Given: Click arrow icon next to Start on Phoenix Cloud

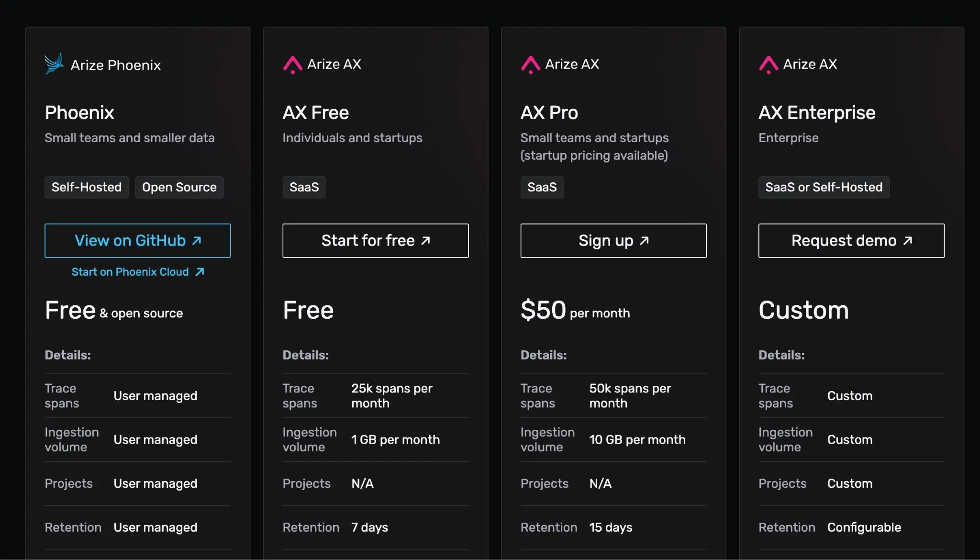Looking at the screenshot, I should point(200,272).
